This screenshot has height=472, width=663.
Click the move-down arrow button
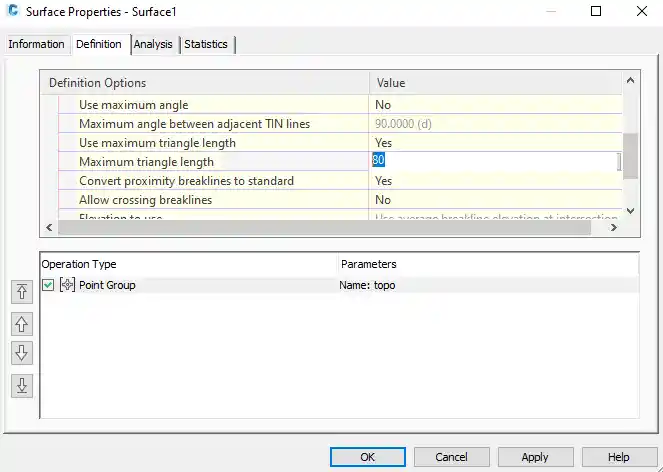pos(22,353)
